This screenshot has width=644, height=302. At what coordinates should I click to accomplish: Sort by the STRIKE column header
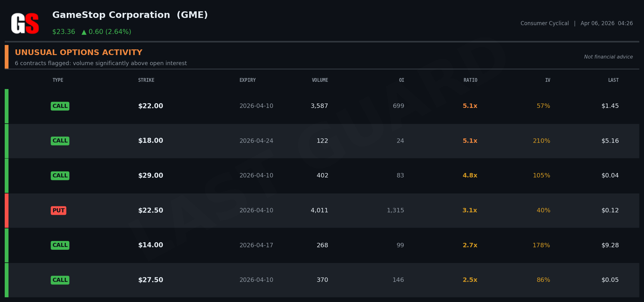(x=146, y=80)
